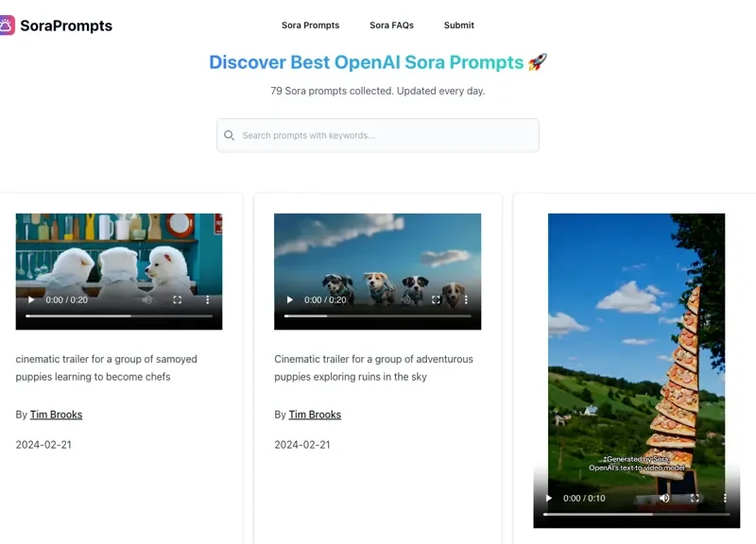
Task: Play the pizza tower video
Action: (549, 499)
